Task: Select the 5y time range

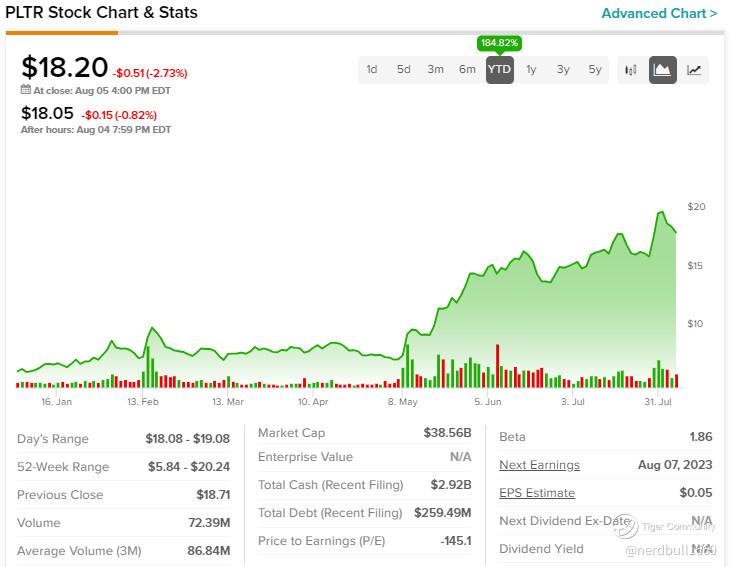Action: (x=595, y=70)
